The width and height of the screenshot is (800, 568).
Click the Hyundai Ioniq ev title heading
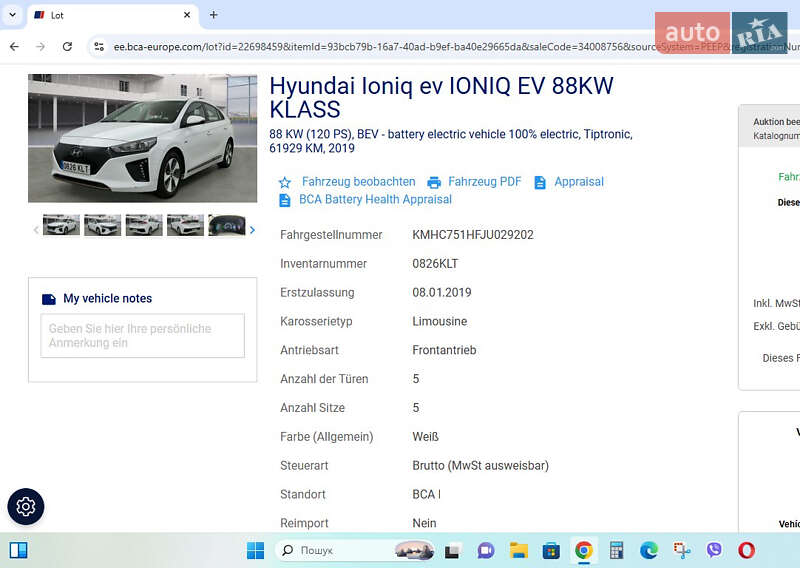tap(441, 97)
